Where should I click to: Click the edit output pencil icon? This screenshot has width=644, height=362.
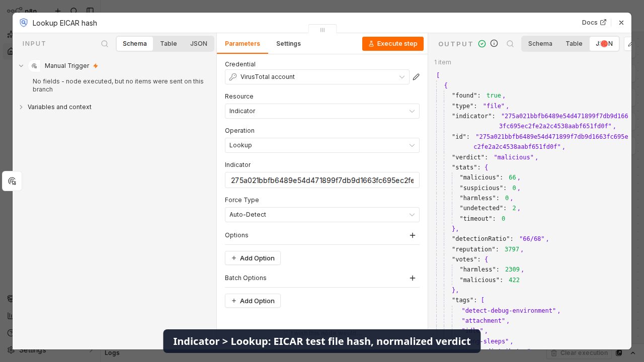pos(629,44)
